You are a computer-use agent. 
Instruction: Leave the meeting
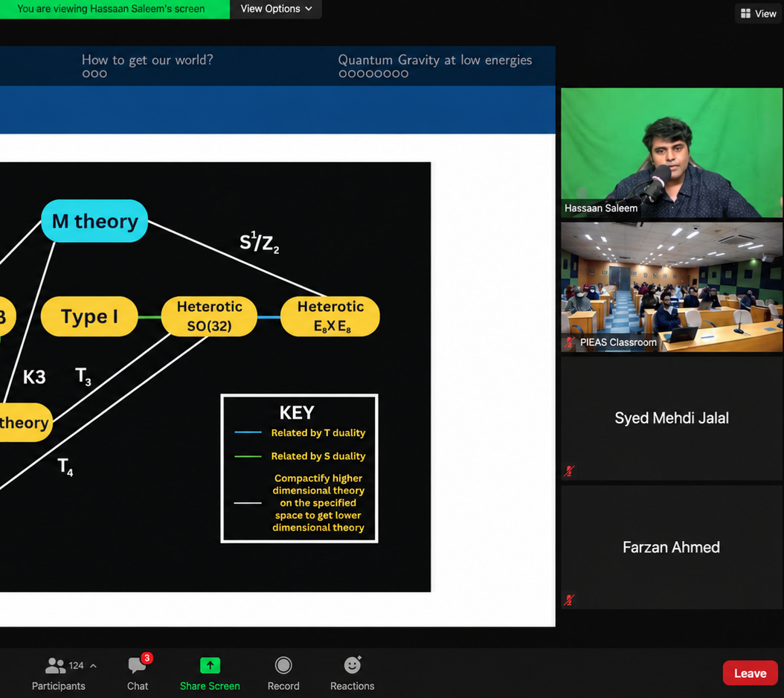(x=750, y=673)
